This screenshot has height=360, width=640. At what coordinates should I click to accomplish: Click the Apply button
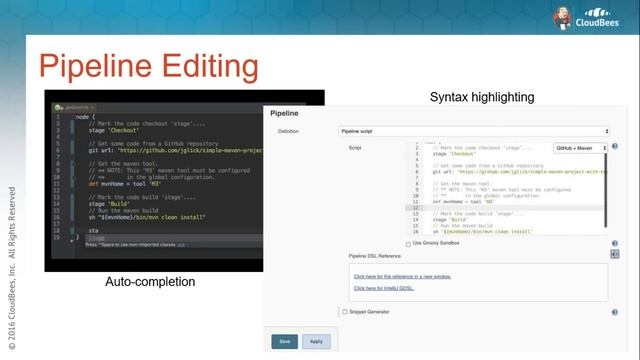[316, 342]
